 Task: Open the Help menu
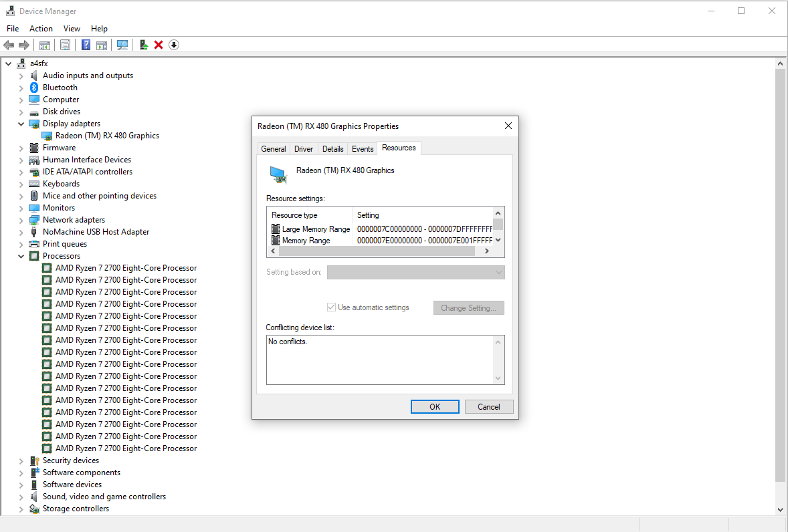pos(99,29)
